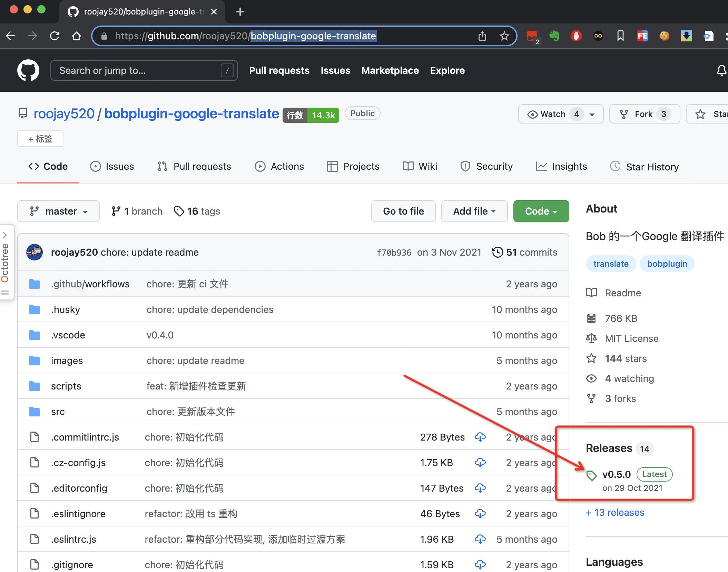Click the browser reload icon
The width and height of the screenshot is (728, 572).
click(x=55, y=36)
